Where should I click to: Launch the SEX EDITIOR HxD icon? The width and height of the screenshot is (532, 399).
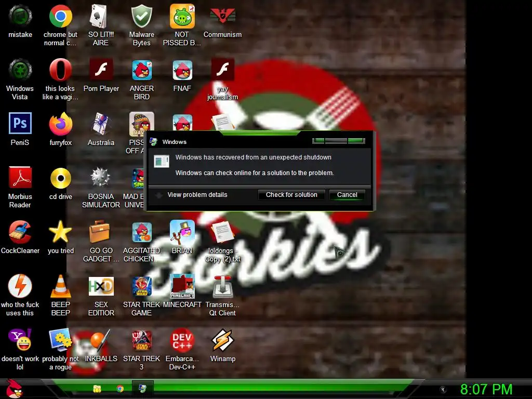point(101,287)
